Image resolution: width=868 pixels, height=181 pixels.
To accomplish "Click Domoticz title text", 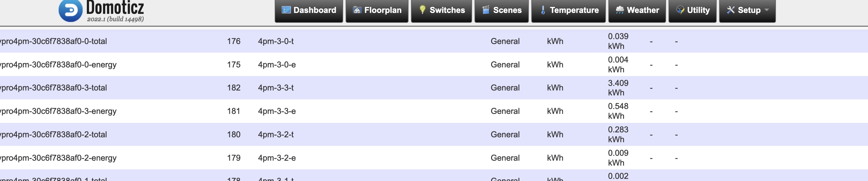I will tap(115, 7).
